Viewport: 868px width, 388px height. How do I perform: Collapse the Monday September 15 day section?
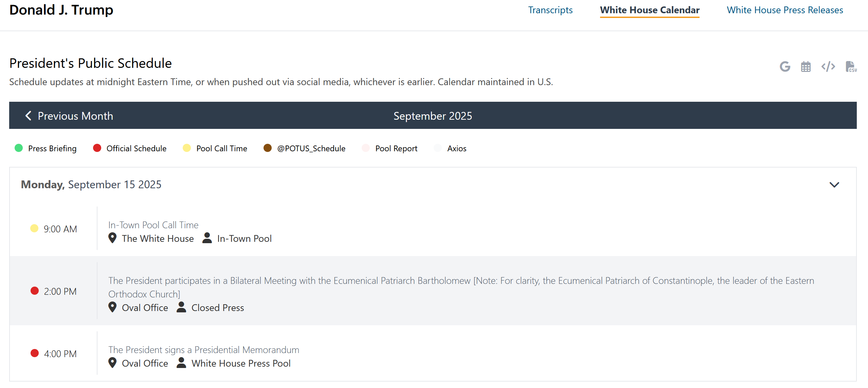834,185
